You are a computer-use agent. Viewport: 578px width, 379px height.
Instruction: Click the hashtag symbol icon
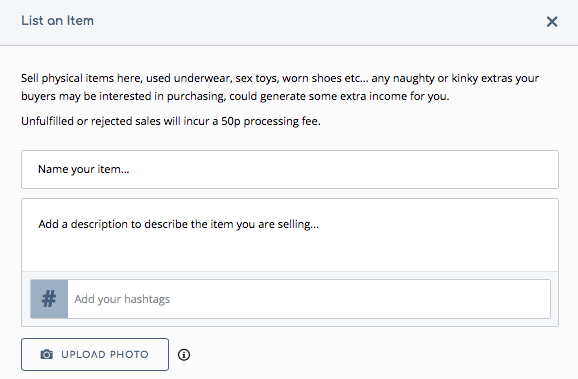coord(49,299)
